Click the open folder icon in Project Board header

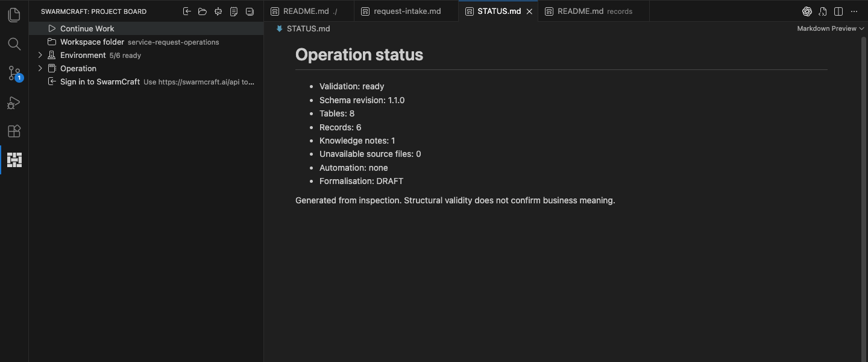point(203,11)
